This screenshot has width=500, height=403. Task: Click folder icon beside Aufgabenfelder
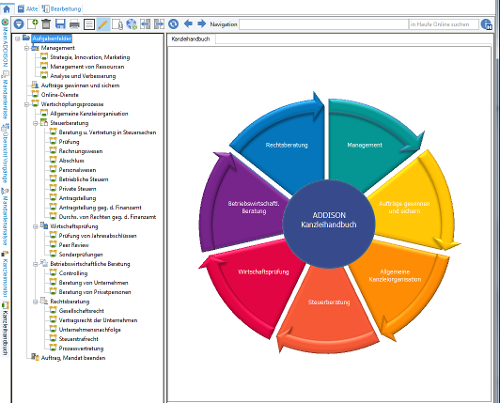coord(26,38)
